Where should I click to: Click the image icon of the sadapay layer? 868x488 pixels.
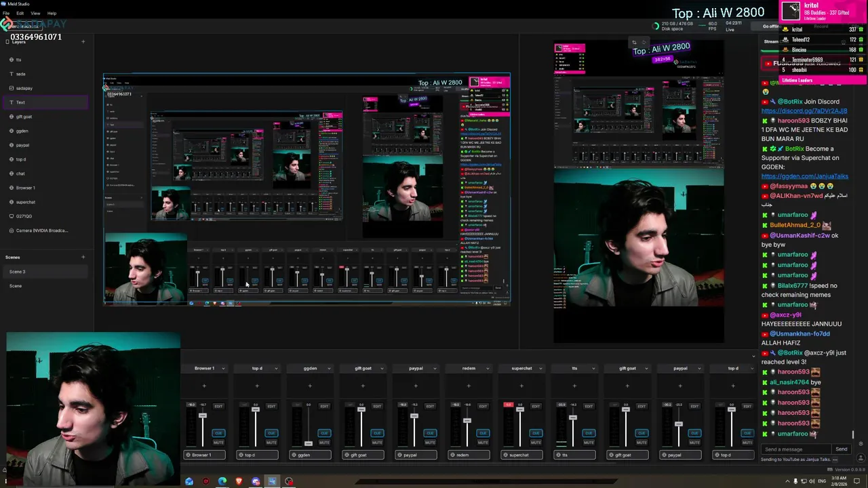11,88
